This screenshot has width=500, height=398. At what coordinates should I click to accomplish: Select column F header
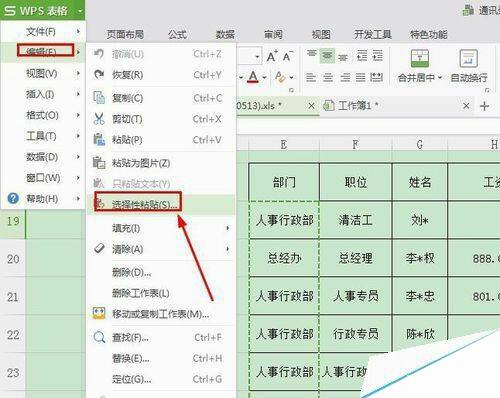click(x=356, y=144)
